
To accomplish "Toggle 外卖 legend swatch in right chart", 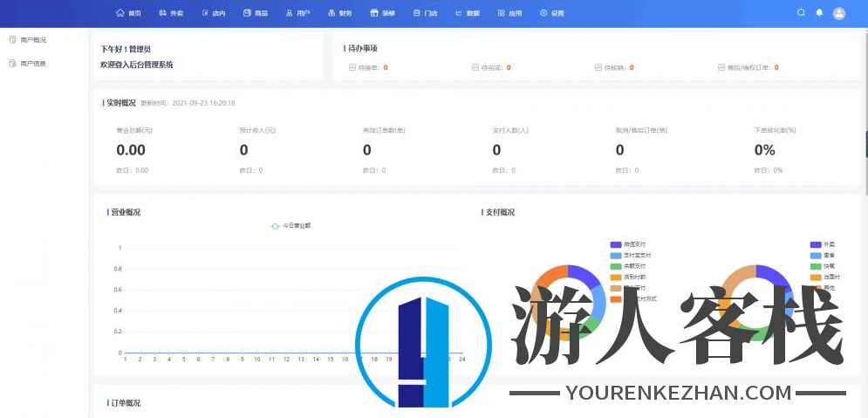I will 816,244.
